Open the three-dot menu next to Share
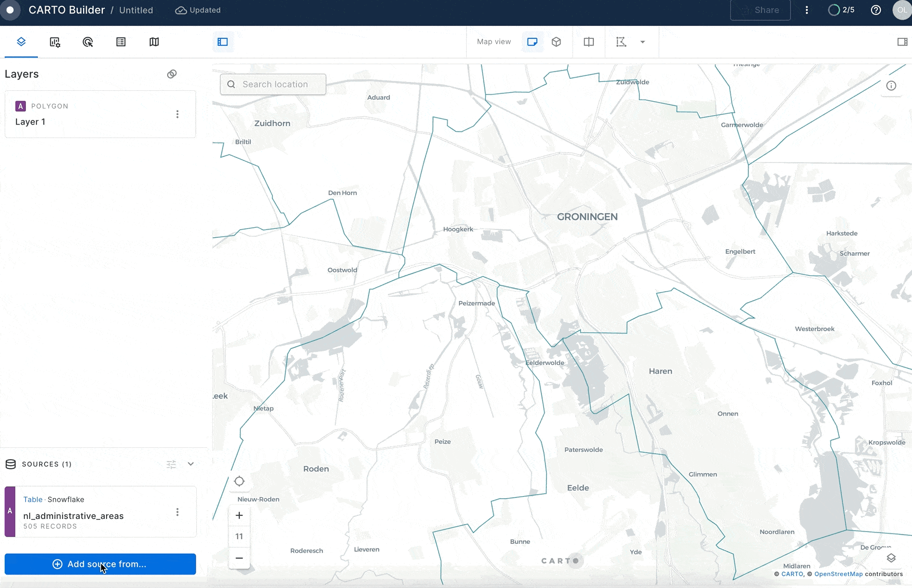The width and height of the screenshot is (912, 588). click(807, 10)
